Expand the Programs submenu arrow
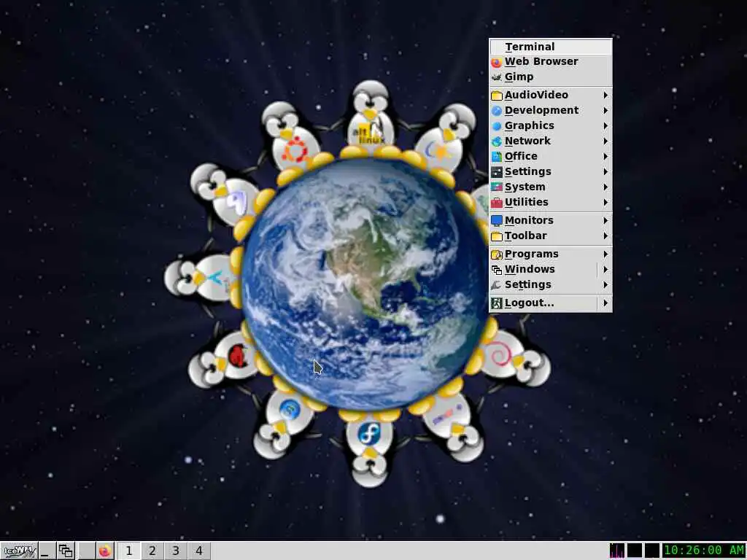747x560 pixels. [x=605, y=254]
